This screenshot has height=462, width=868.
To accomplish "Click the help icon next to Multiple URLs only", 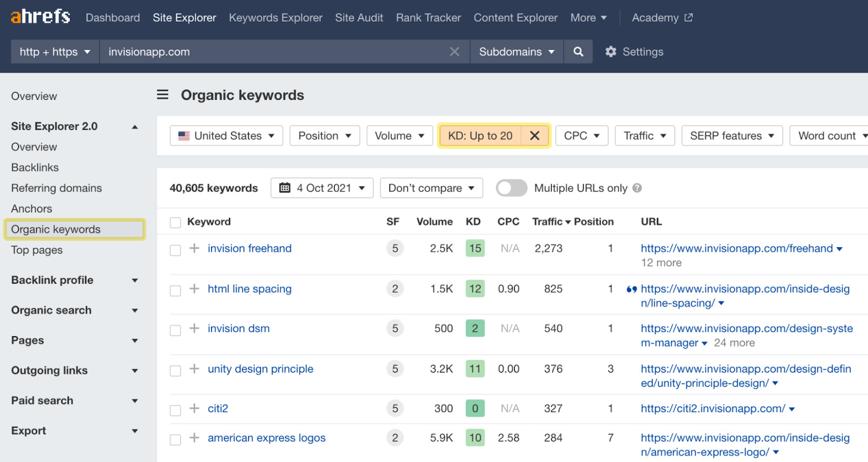I will pos(637,188).
